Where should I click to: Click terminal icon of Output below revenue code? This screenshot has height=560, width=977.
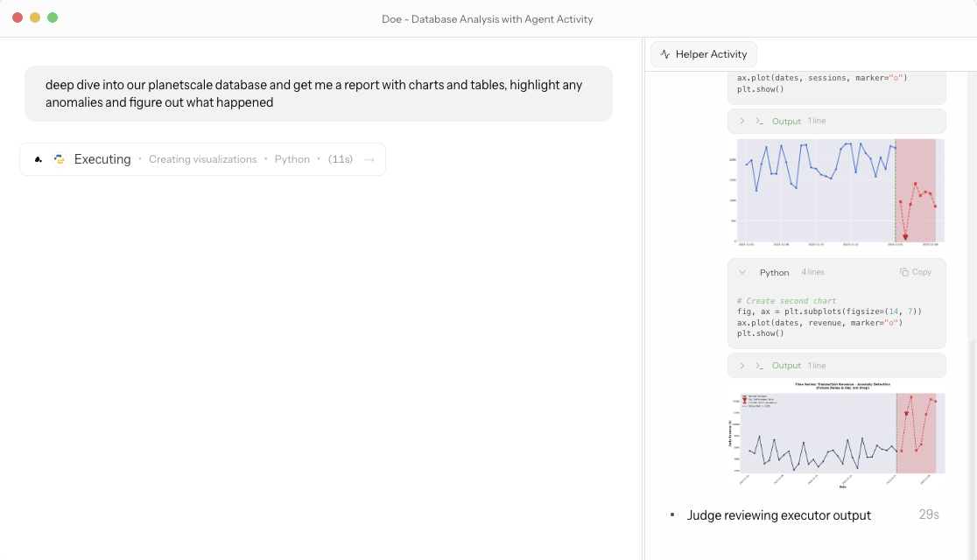click(x=760, y=366)
